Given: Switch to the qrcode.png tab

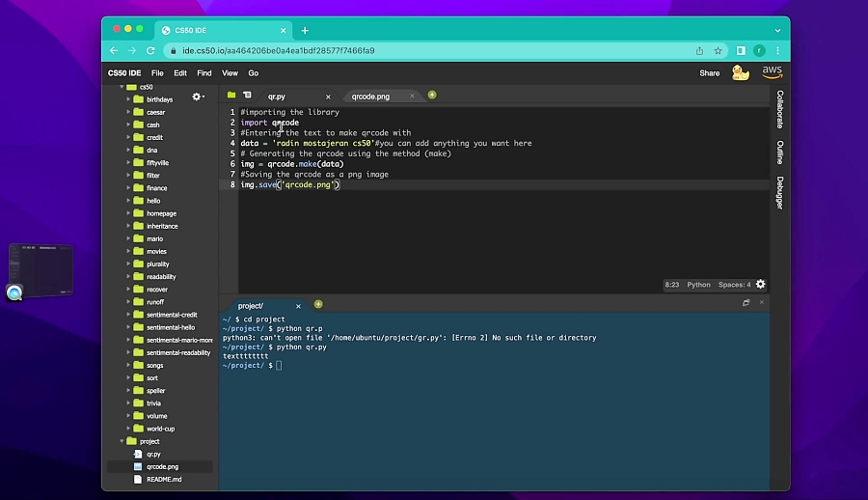Looking at the screenshot, I should (370, 97).
